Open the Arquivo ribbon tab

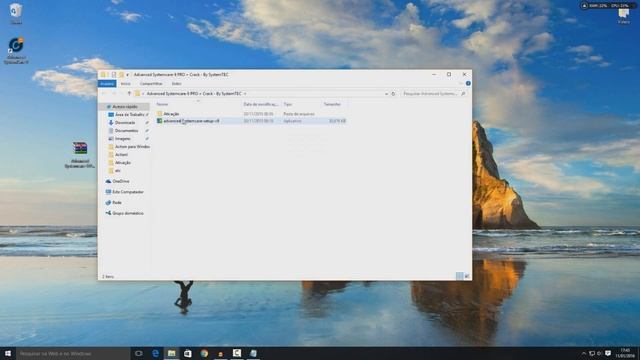(107, 84)
